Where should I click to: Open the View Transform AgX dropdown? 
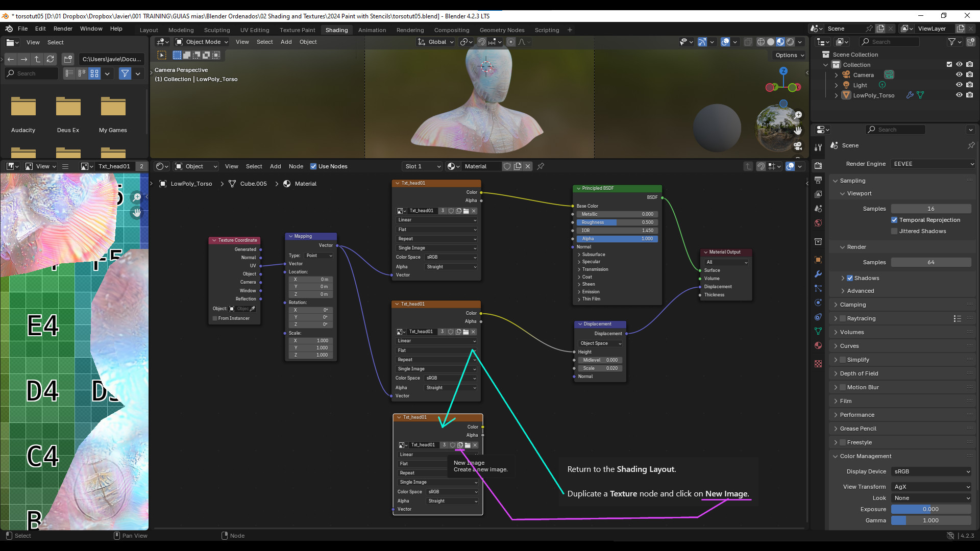tap(932, 487)
